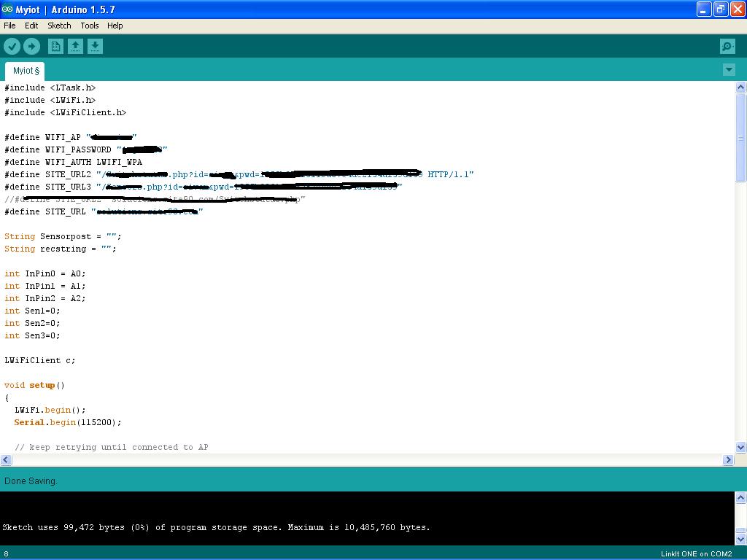Click the 'LWiFi.begin();' line
This screenshot has height=560, width=747.
coord(50,410)
